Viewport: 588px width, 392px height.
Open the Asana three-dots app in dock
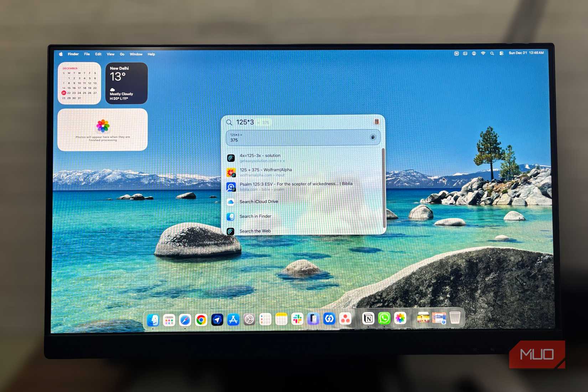pos(345,319)
